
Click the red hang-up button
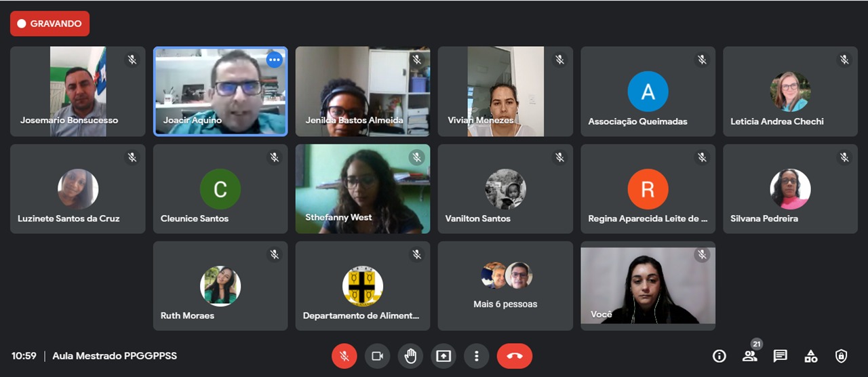(x=515, y=356)
